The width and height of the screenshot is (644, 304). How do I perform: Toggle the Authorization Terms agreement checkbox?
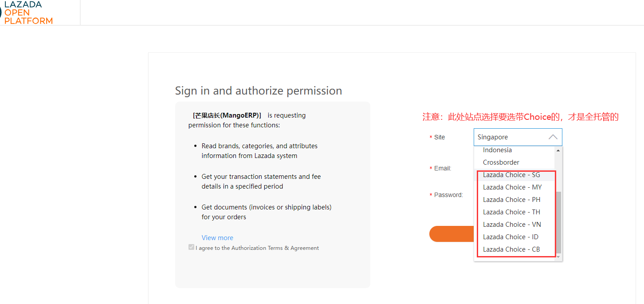coord(191,247)
